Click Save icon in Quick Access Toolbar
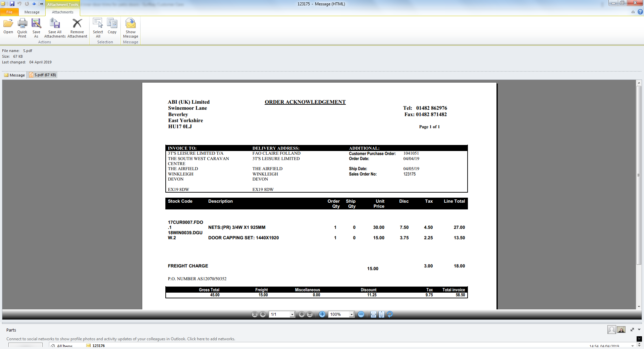This screenshot has width=644, height=349. coord(12,4)
